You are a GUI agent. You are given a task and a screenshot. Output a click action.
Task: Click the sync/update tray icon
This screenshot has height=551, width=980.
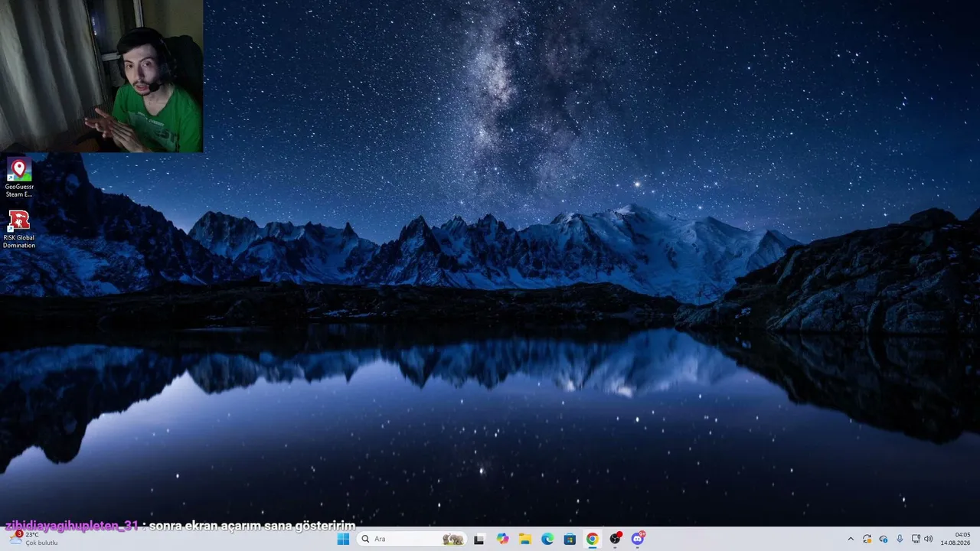tap(867, 539)
